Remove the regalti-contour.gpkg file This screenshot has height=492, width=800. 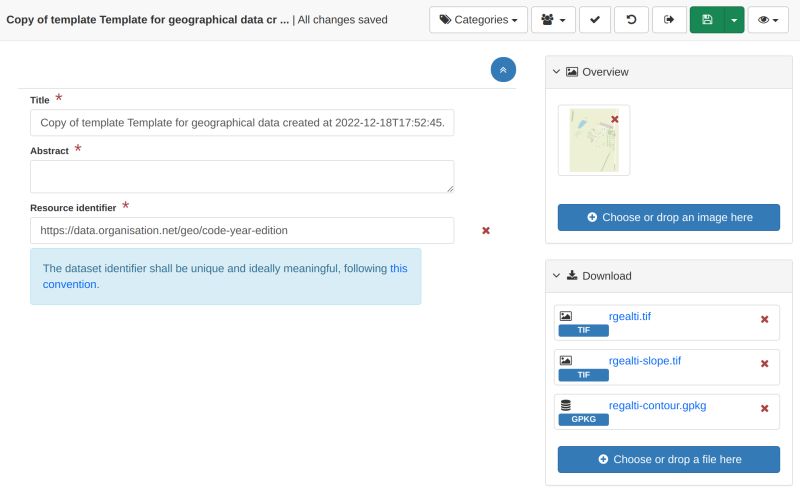click(764, 408)
